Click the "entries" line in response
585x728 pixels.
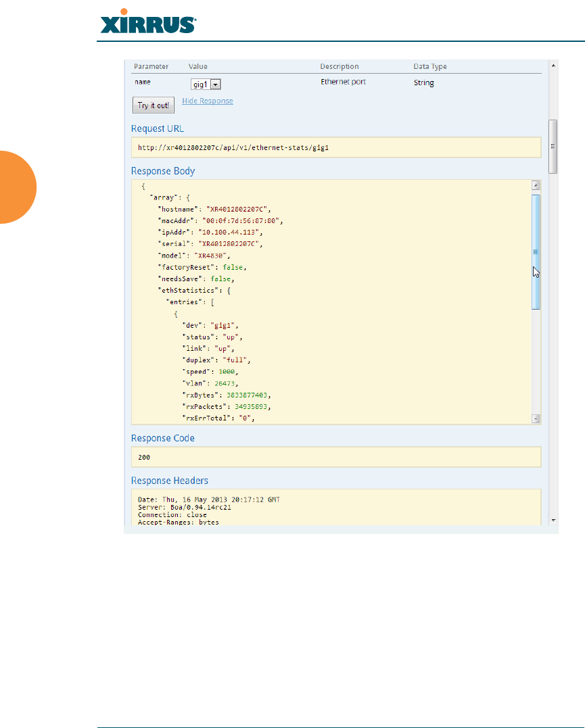pos(190,301)
